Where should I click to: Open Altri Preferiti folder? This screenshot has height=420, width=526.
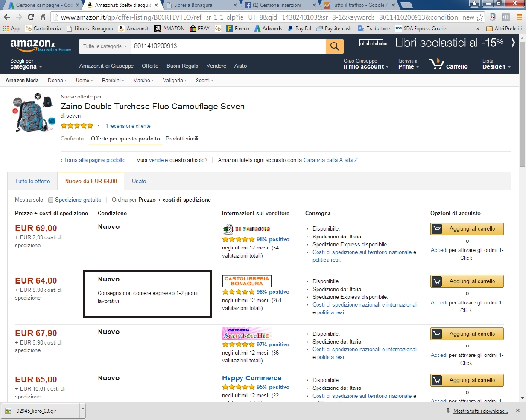(x=504, y=29)
